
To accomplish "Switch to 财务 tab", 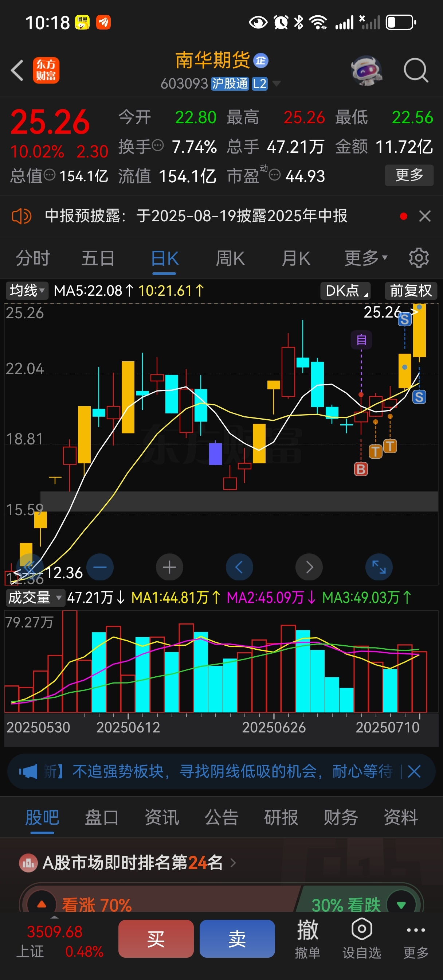I will tap(341, 817).
